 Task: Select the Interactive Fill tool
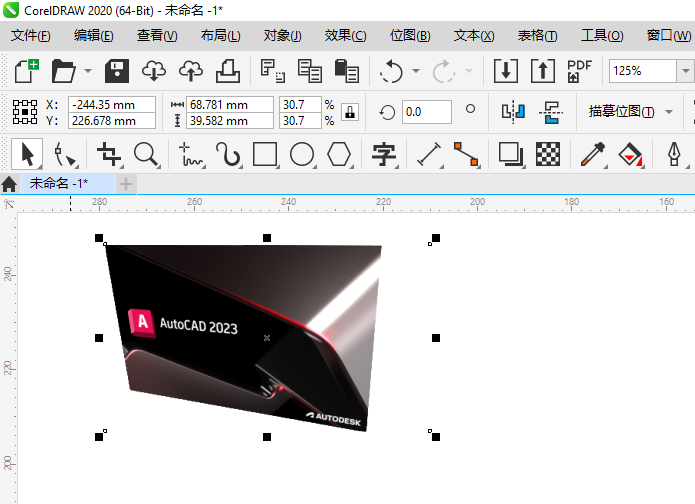pos(630,154)
